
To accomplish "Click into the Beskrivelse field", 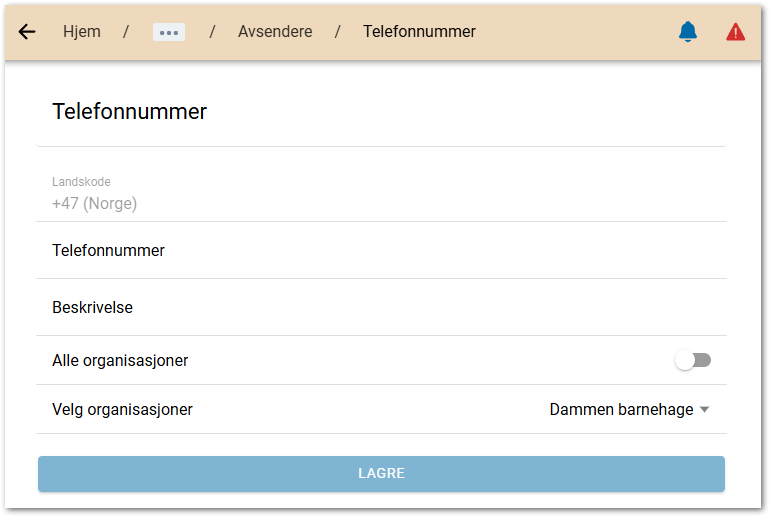I will pyautogui.click(x=380, y=307).
